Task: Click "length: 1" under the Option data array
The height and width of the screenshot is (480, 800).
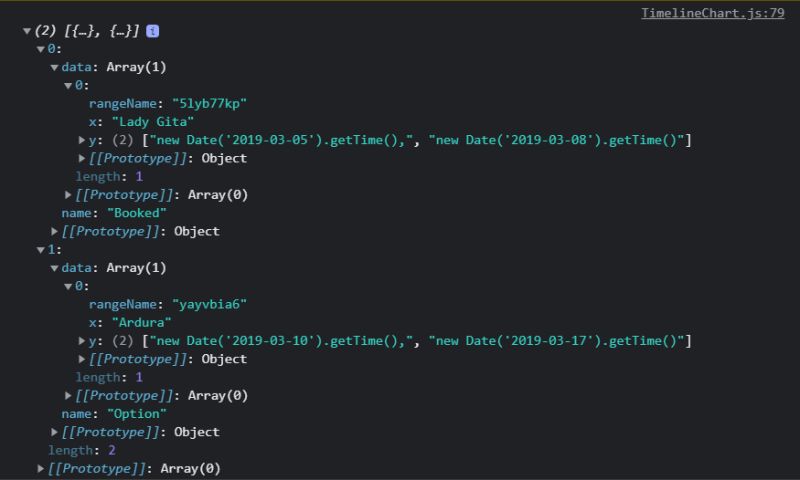Action: point(109,377)
